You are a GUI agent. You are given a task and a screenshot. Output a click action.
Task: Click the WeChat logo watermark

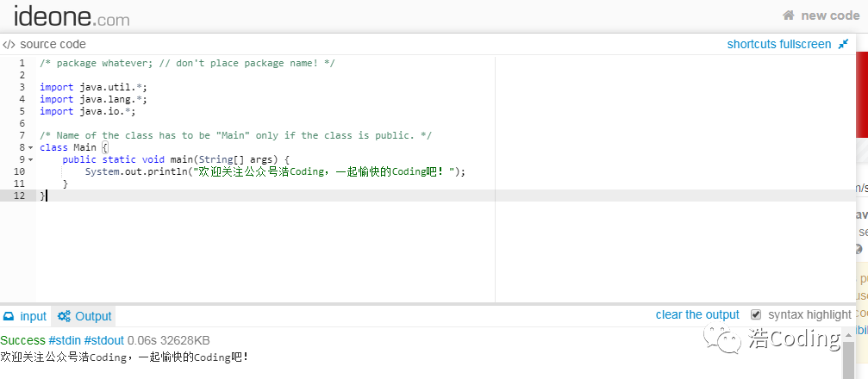pyautogui.click(x=724, y=339)
